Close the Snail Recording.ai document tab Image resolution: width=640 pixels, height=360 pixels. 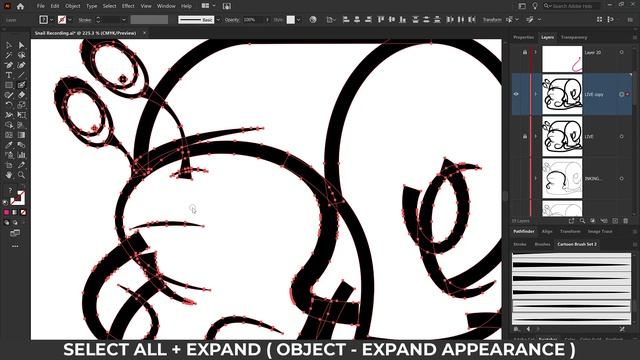(x=144, y=33)
